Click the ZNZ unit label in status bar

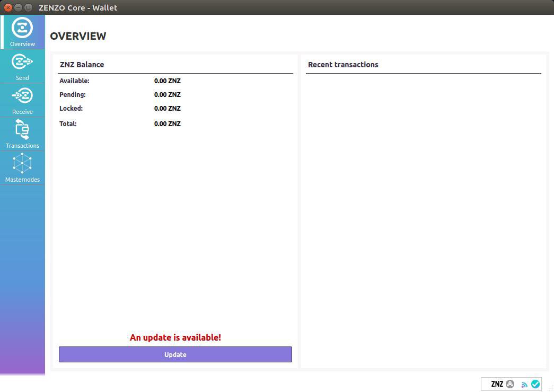(x=497, y=384)
